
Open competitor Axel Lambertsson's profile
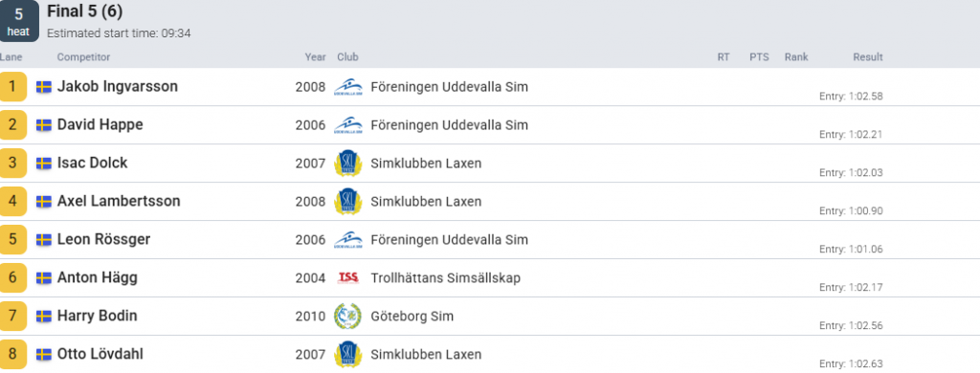coord(119,201)
